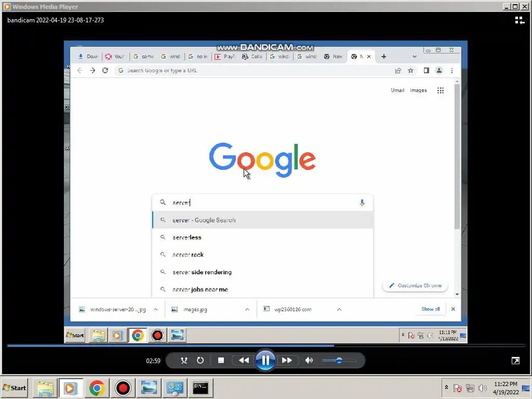Image resolution: width=532 pixels, height=399 pixels.
Task: Mute the Media Player sound
Action: pos(309,361)
